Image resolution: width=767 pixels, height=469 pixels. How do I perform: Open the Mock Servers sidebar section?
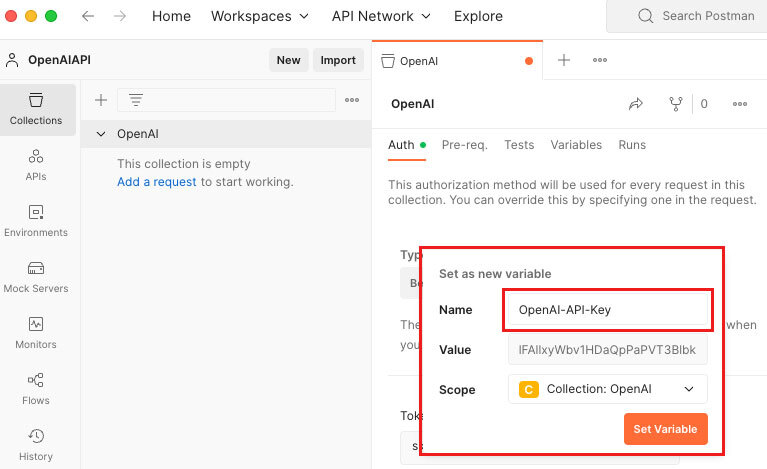(36, 277)
